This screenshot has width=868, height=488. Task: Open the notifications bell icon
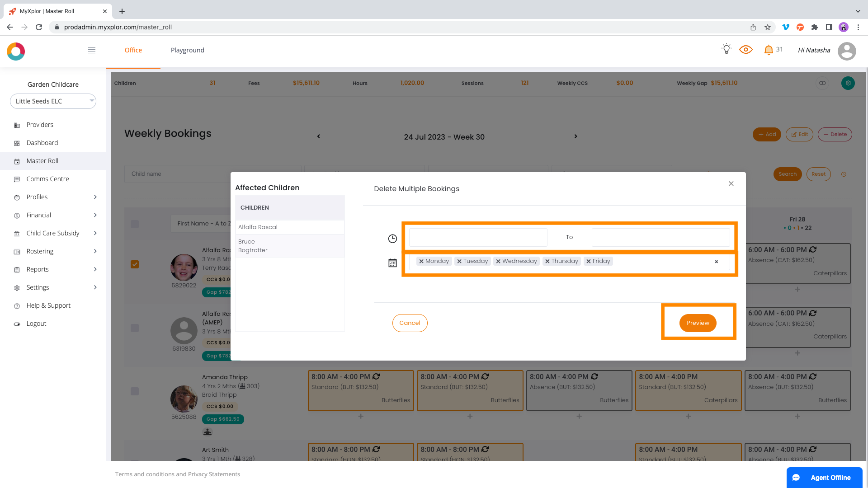(769, 50)
